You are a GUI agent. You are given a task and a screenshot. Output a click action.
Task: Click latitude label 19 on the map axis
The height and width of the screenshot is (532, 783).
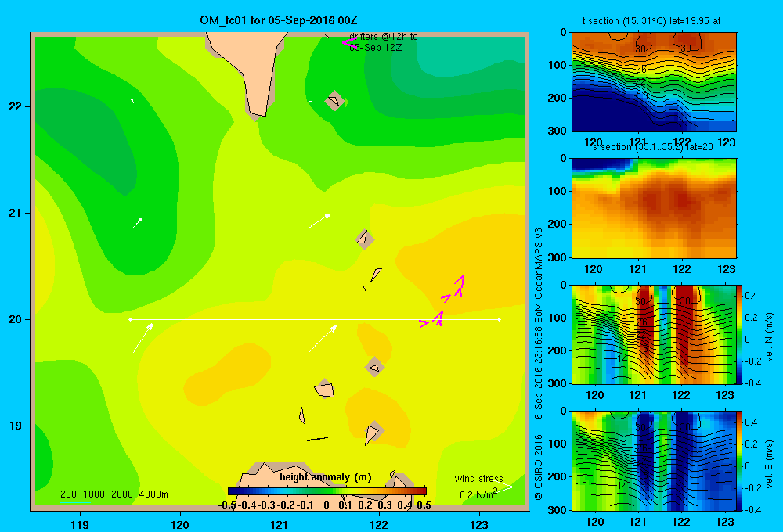point(16,426)
